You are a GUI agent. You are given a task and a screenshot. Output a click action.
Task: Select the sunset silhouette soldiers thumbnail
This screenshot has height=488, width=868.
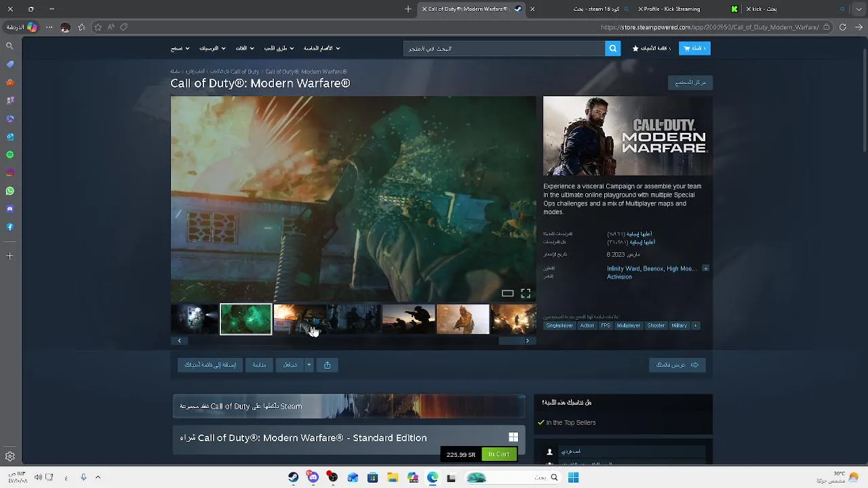(x=408, y=319)
